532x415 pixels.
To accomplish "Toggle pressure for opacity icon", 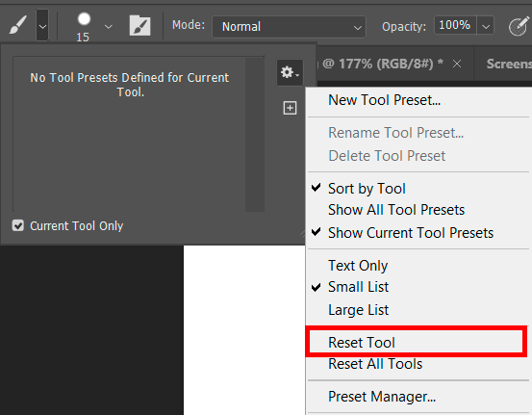I will [x=519, y=26].
